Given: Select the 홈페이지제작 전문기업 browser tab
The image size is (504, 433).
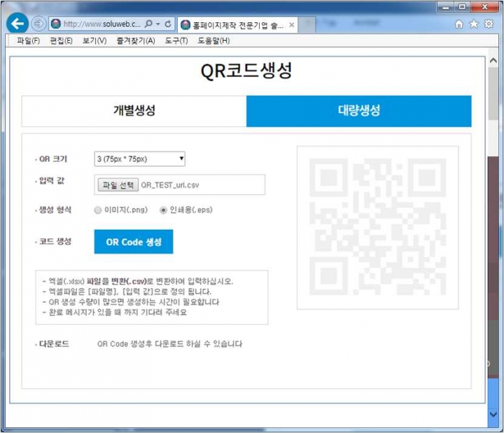Looking at the screenshot, I should point(237,25).
